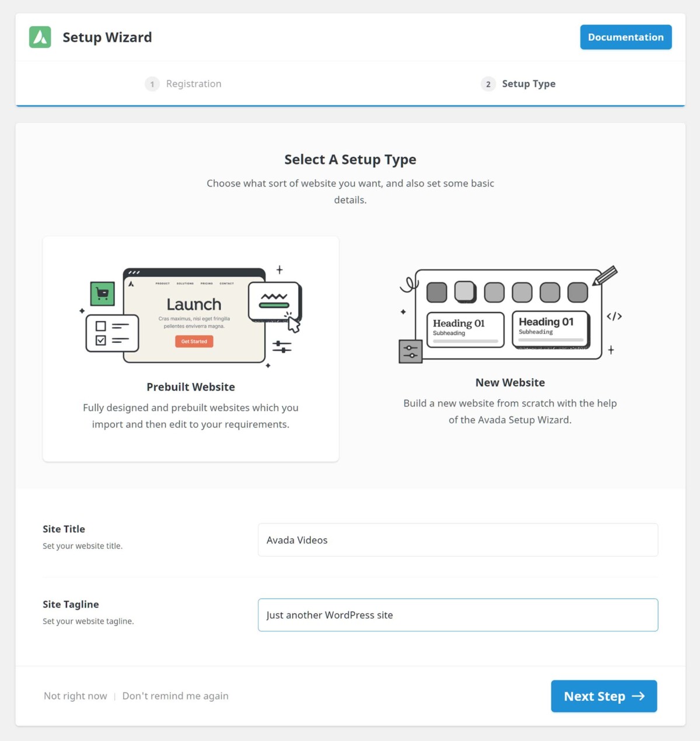Click the code brackets icon beside New Website

click(614, 317)
